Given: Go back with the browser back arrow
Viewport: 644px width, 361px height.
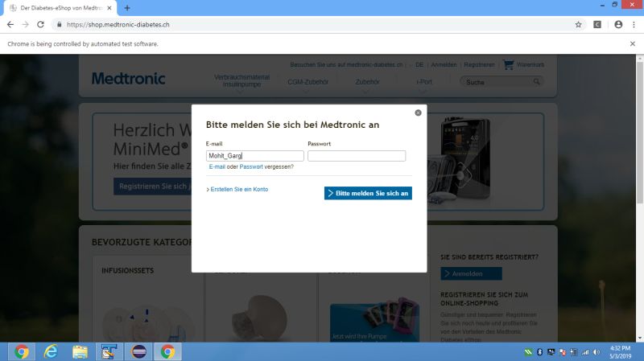Looking at the screenshot, I should coord(10,25).
